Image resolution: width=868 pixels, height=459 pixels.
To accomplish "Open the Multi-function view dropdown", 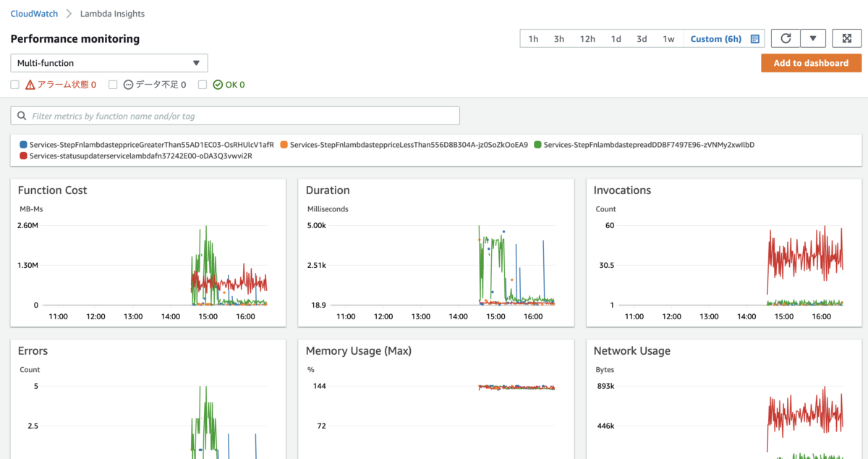I will click(109, 63).
